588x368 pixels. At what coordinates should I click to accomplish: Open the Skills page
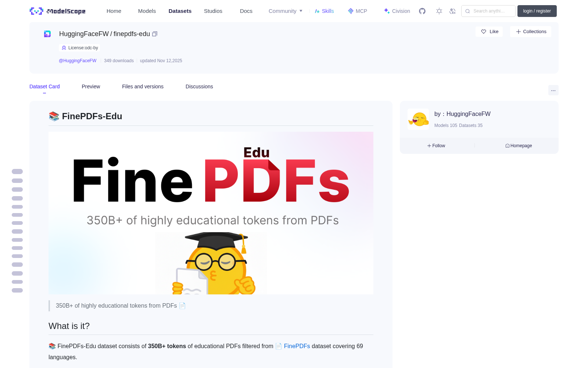click(x=325, y=11)
